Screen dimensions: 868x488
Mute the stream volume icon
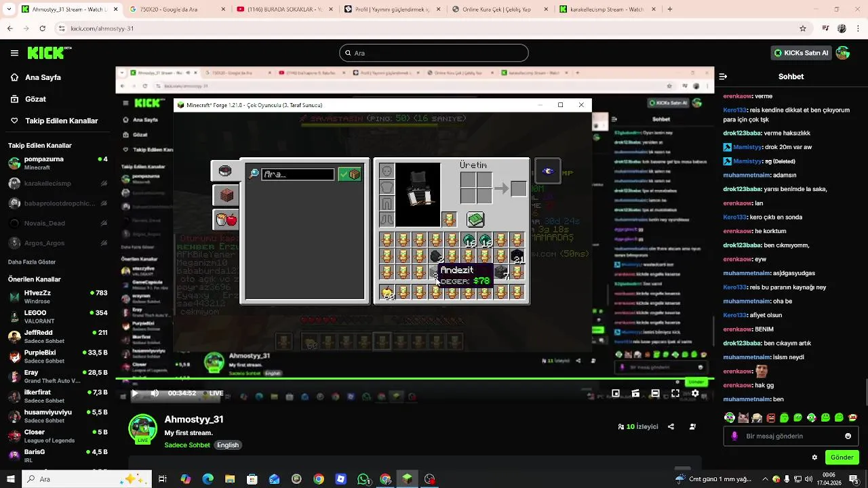pyautogui.click(x=155, y=393)
